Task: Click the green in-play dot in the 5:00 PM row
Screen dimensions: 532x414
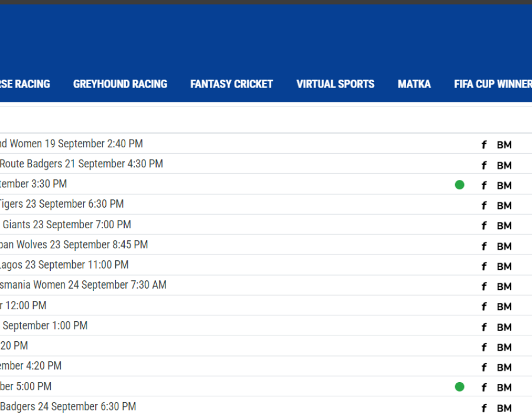Action: click(459, 387)
